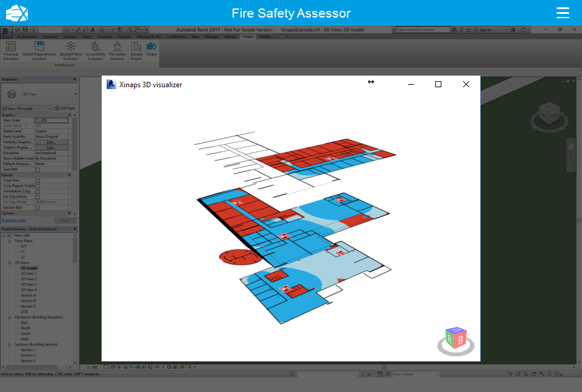This screenshot has width=582, height=392.
Task: Collapse the Floor Plans tree node
Action: (10, 241)
